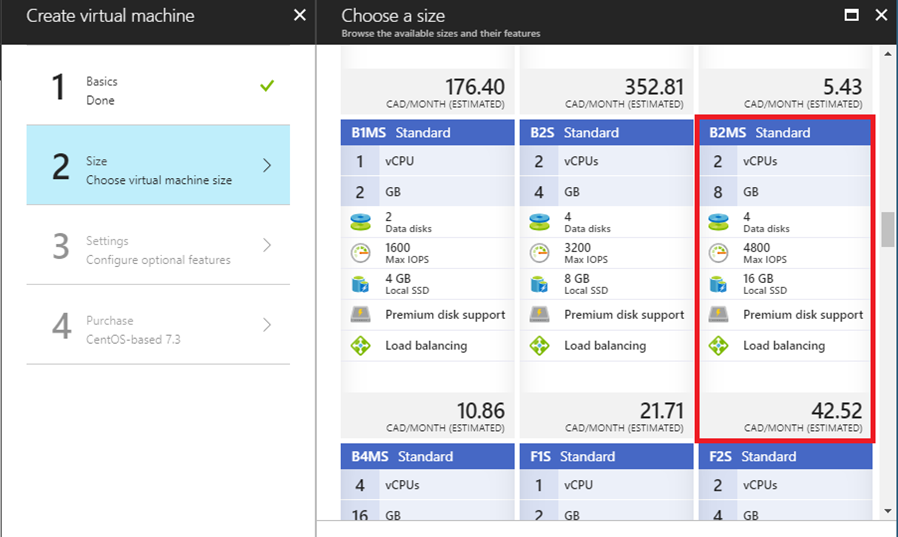Viewport: 898px width, 537px height.
Task: Click the B2S Load balancing icon
Action: 539,346
